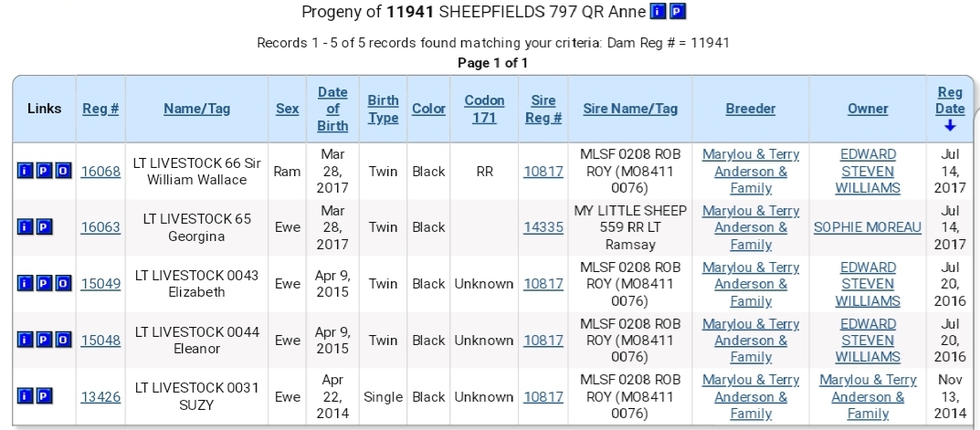Sort by the Breeder column header
Image resolution: width=980 pixels, height=430 pixels.
(x=751, y=109)
